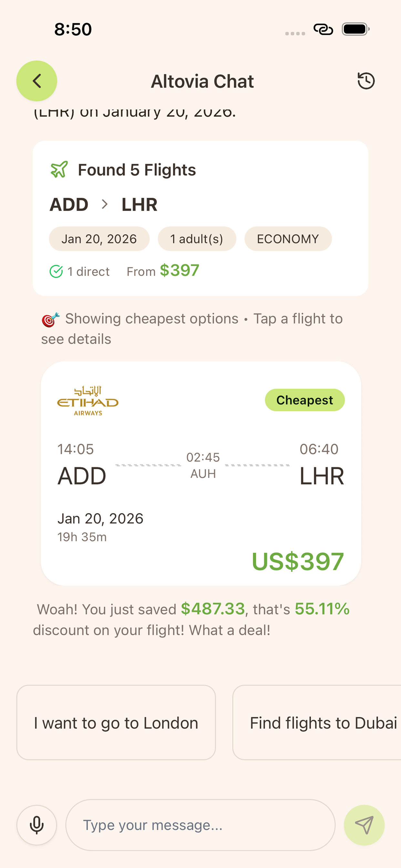
Task: Tap the Etihad Airways logo
Action: coord(87,401)
